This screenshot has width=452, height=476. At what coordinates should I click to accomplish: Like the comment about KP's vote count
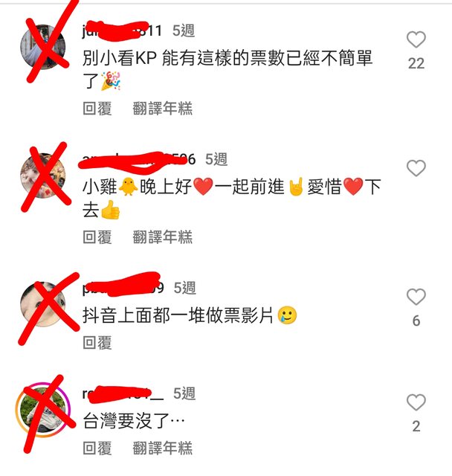(416, 39)
